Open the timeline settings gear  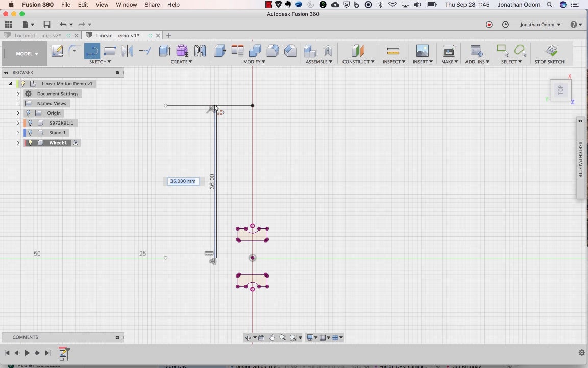[x=582, y=352]
